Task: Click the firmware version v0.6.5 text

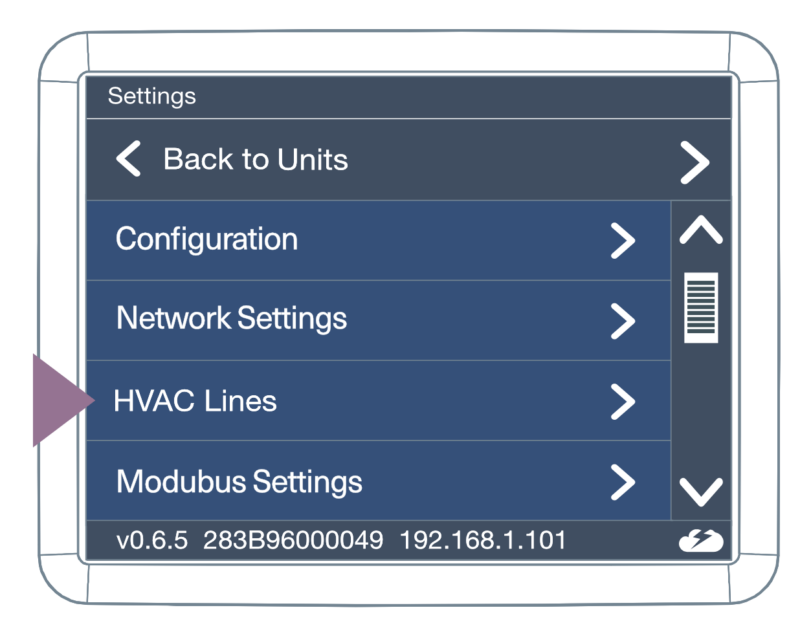Action: (x=152, y=541)
